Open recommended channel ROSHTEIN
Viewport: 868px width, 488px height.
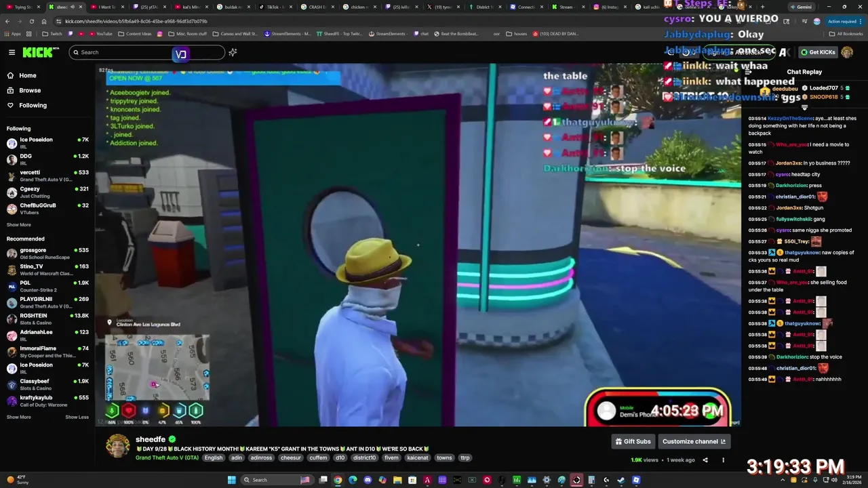47,319
